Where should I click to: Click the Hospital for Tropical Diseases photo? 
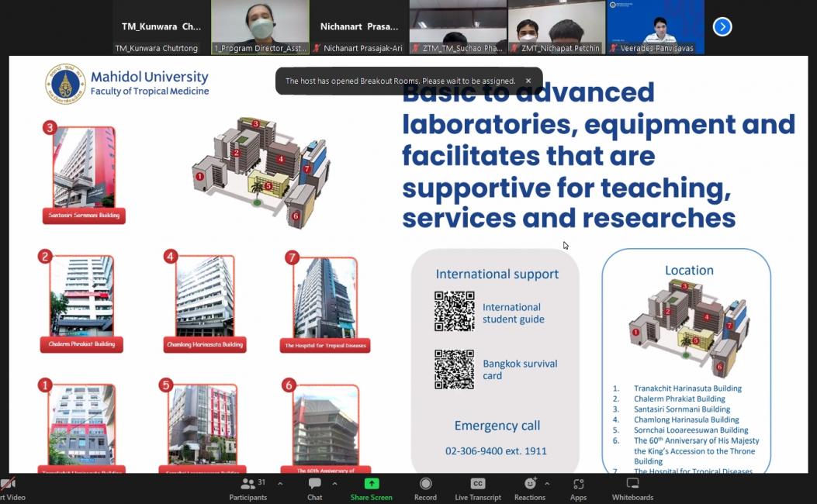pyautogui.click(x=325, y=297)
